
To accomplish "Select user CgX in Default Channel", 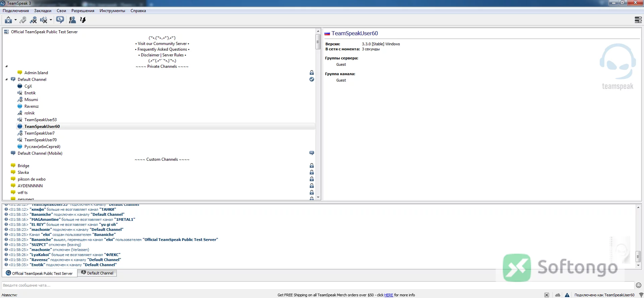I will tap(28, 86).
